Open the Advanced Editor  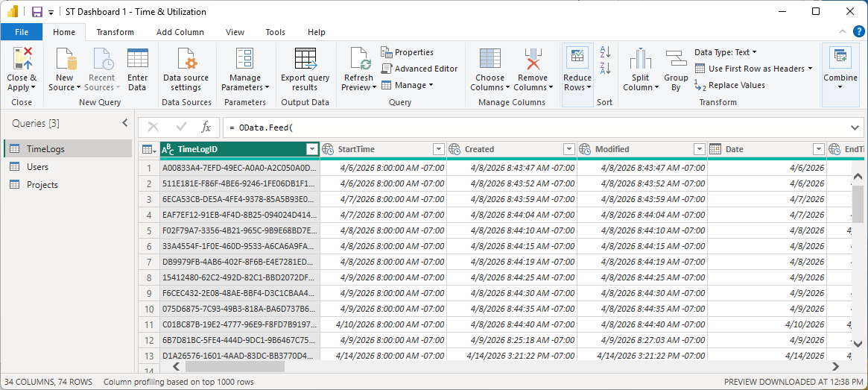click(x=419, y=69)
